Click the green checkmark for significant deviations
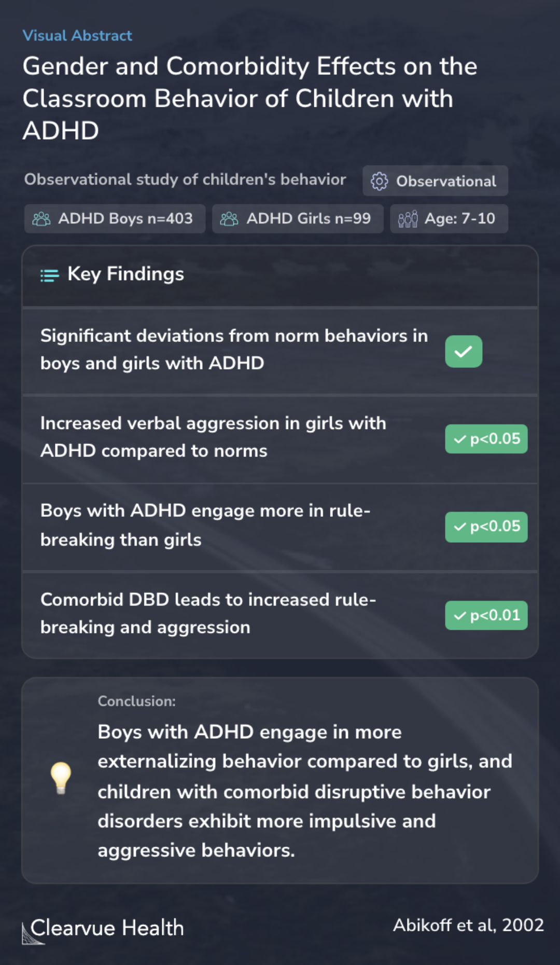This screenshot has width=560, height=965. pyautogui.click(x=464, y=351)
